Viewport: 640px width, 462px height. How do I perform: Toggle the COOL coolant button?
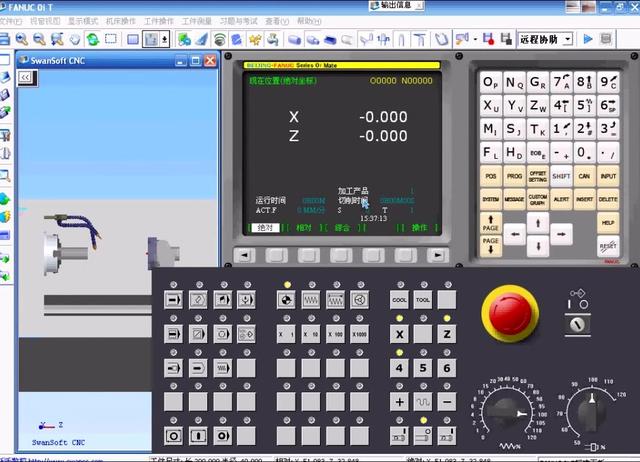point(399,300)
